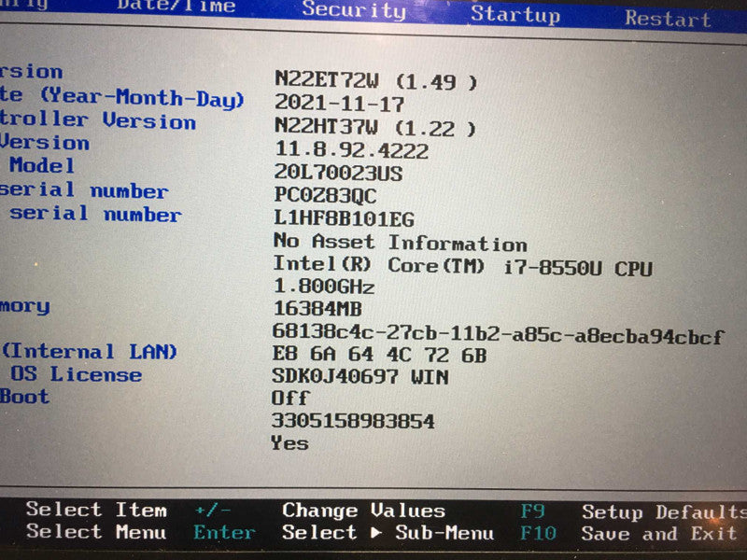This screenshot has height=560, width=747.
Task: Click the 'troller Version' label
Action: [98, 120]
